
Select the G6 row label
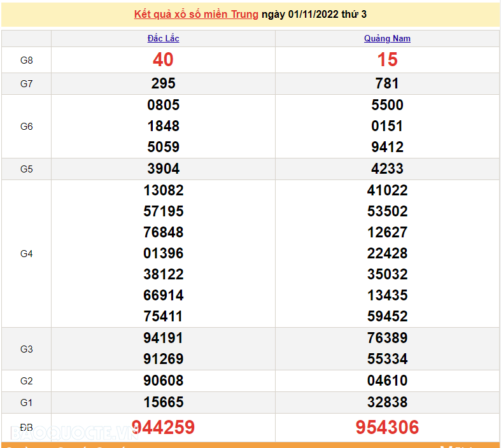26,126
